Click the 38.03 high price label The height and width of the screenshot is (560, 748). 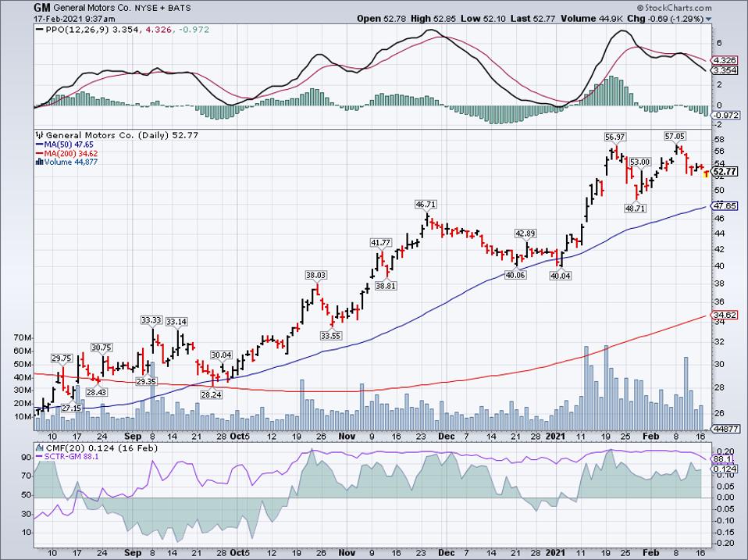tap(315, 275)
